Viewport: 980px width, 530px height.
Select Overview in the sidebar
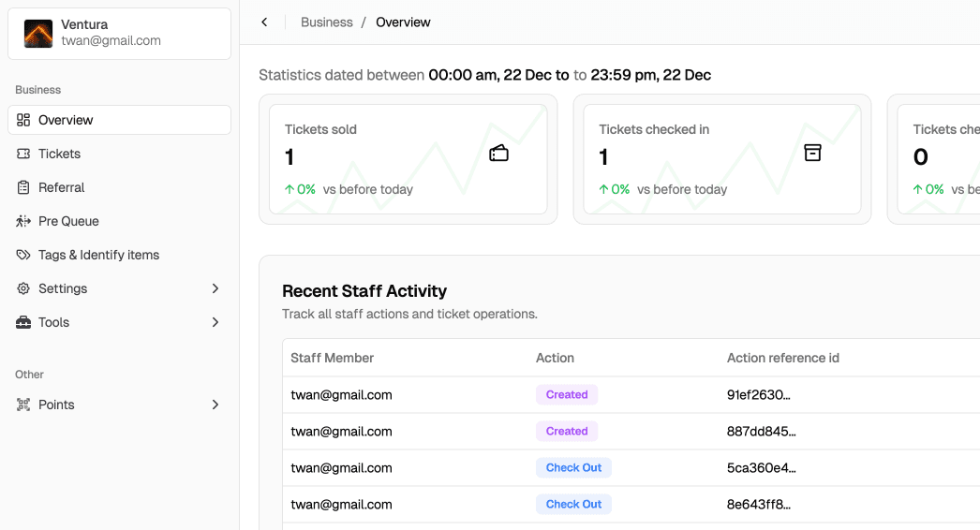119,120
